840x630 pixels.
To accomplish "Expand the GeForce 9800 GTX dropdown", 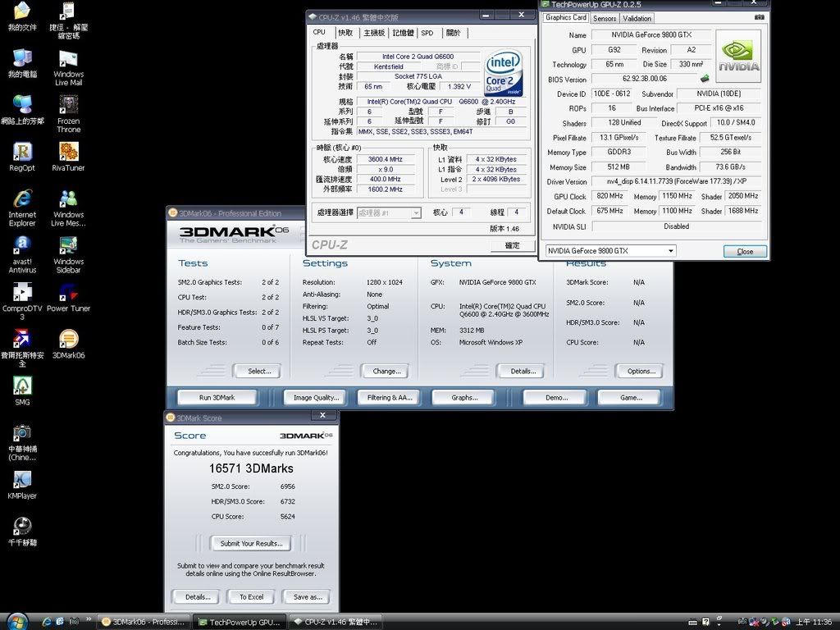I will pos(670,251).
